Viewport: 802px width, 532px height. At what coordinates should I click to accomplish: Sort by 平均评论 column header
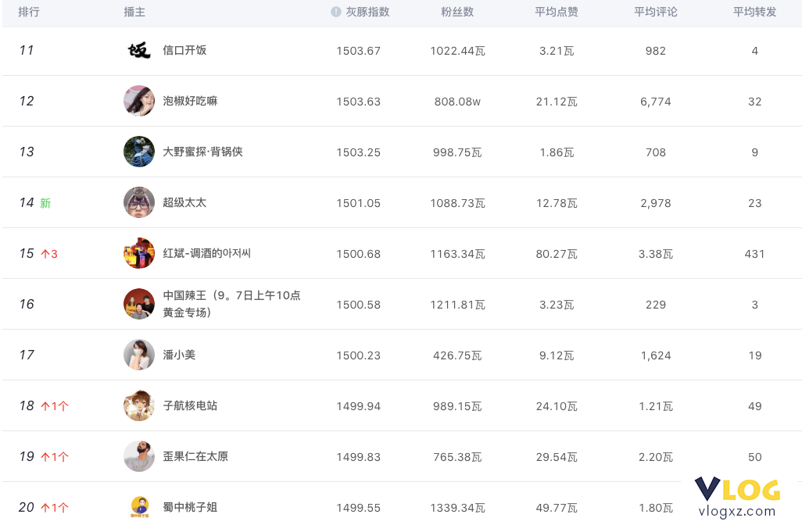click(x=656, y=12)
